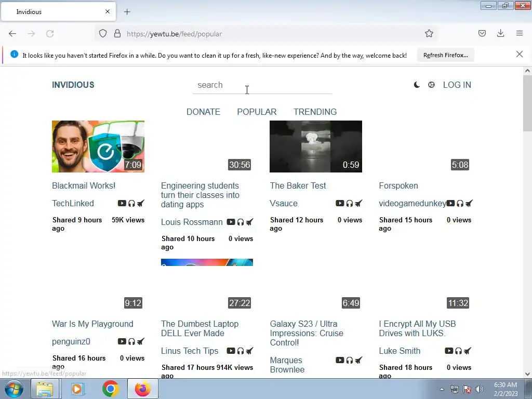Click scrollbar down arrow
Image resolution: width=532 pixels, height=399 pixels.
527,374
